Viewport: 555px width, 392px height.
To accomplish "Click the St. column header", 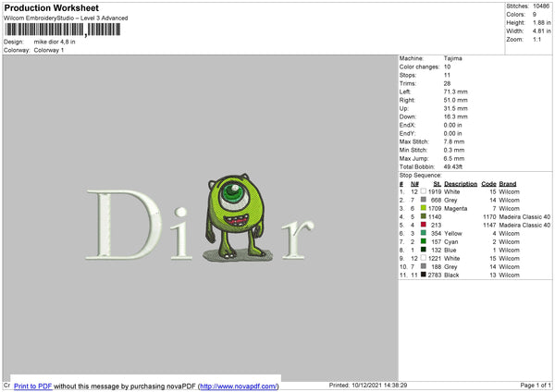I will 438,184.
